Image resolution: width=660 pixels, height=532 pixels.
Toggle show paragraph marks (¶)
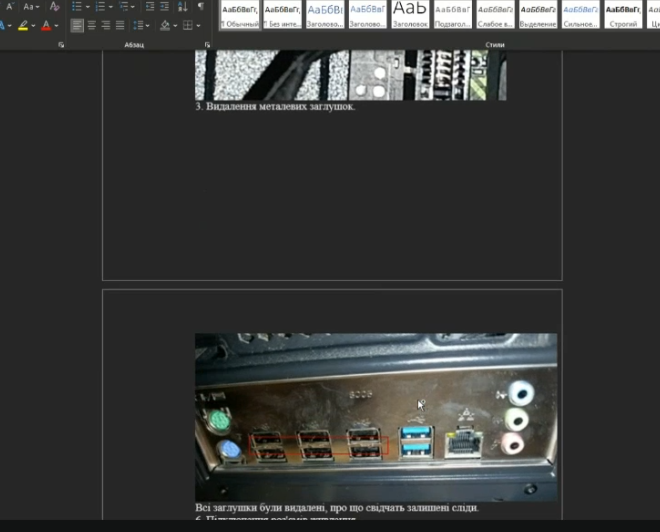(201, 6)
